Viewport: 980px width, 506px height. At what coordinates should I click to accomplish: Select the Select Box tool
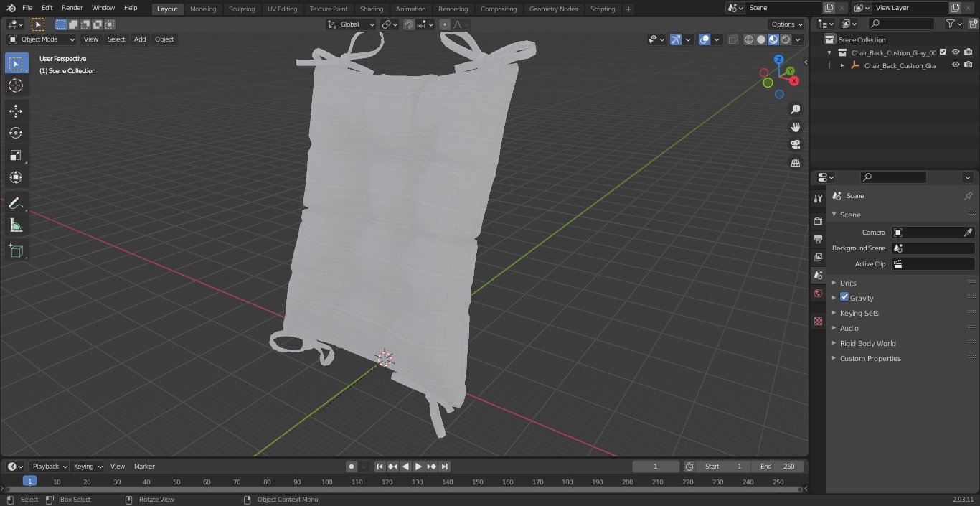(16, 64)
